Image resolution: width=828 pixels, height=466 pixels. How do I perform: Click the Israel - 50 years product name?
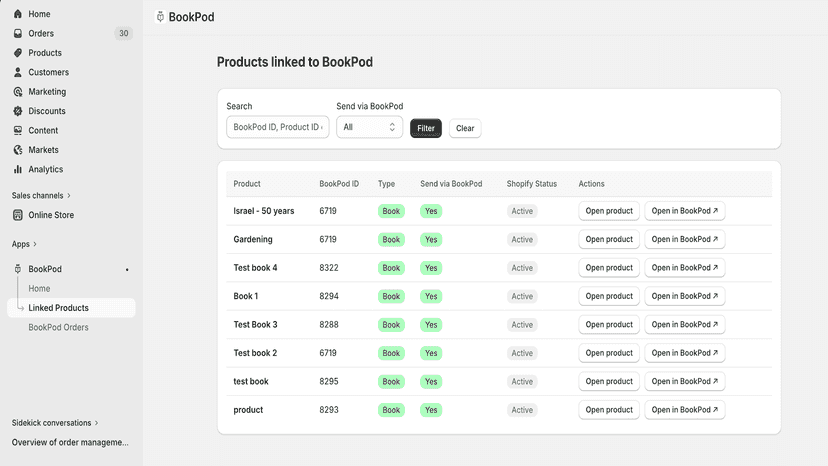(264, 211)
